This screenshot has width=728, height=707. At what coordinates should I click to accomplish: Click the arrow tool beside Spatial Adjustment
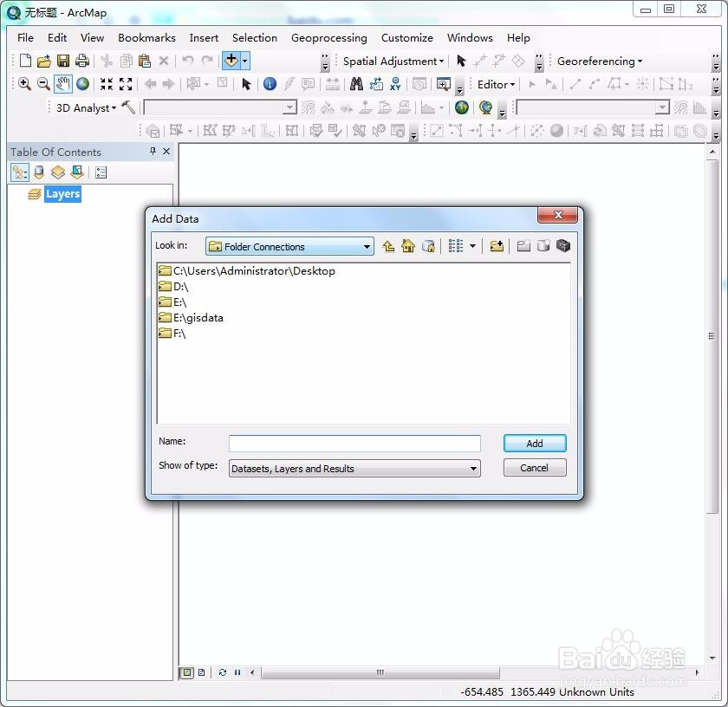click(x=461, y=61)
